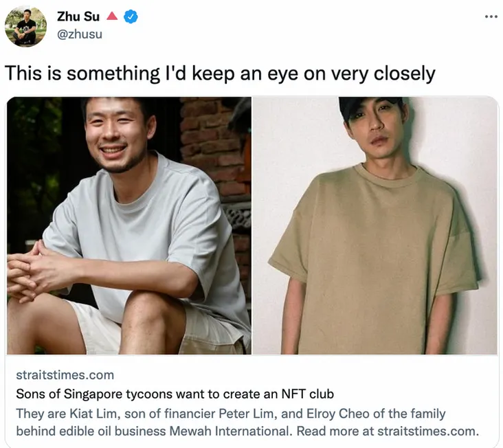
Task: Click 'Mewah International' in the card description
Action: pos(229,431)
